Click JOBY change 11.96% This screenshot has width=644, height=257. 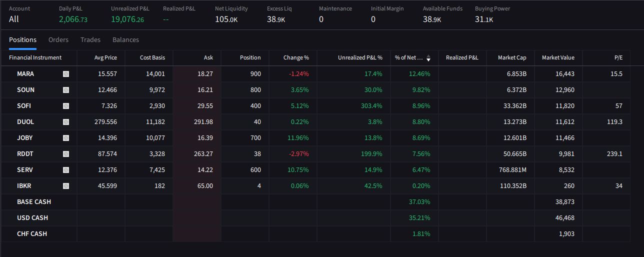298,138
